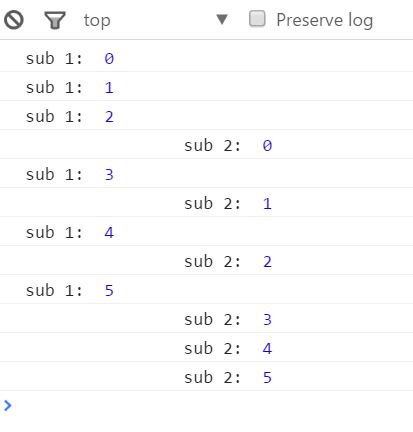Select log entry sub 1: 4
The height and width of the screenshot is (432, 413).
pyautogui.click(x=206, y=232)
